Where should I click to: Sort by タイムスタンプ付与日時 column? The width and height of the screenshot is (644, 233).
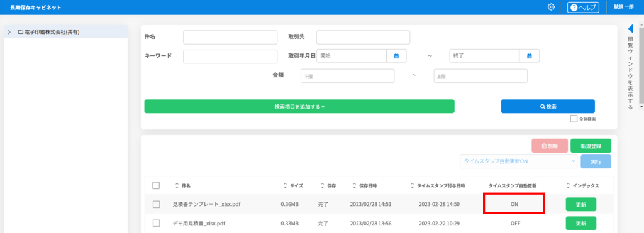pos(438,185)
